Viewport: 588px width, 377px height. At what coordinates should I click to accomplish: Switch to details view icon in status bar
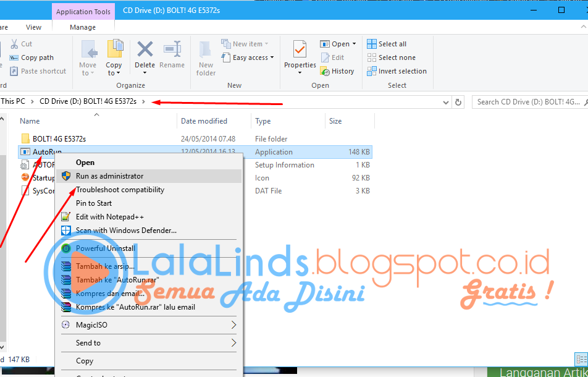pos(581,359)
